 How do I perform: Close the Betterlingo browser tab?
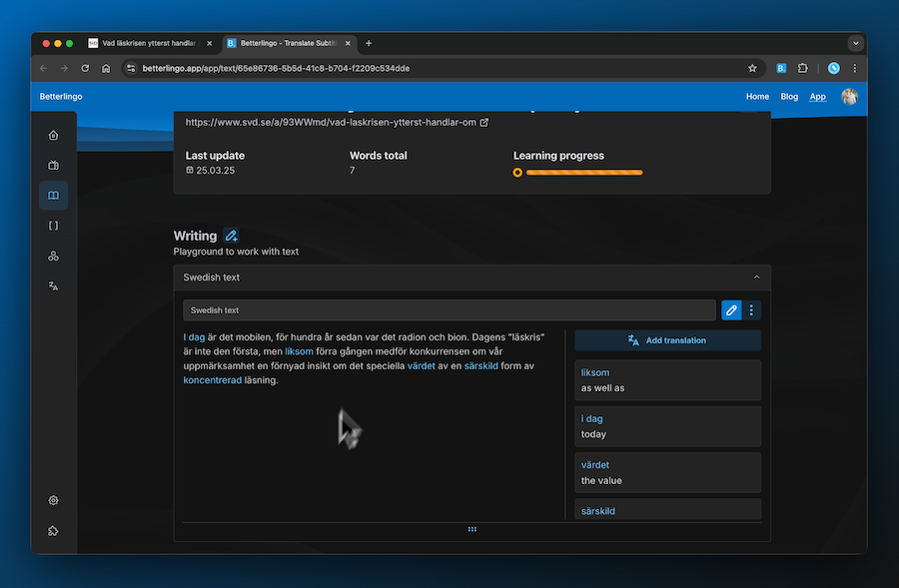[348, 43]
